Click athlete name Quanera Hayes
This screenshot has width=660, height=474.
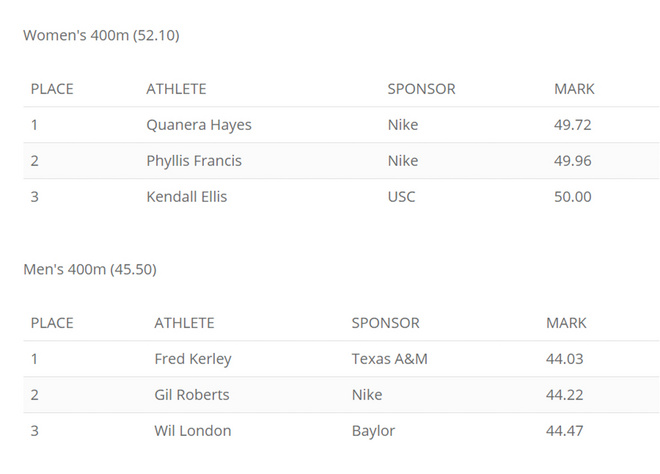(199, 125)
